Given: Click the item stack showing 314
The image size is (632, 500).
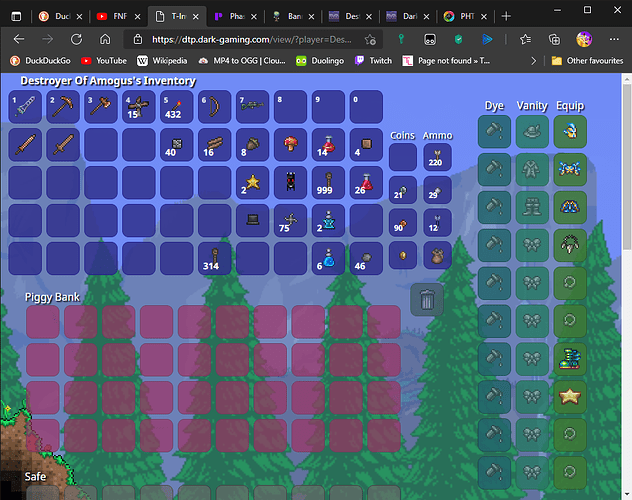Looking at the screenshot, I should 214,258.
